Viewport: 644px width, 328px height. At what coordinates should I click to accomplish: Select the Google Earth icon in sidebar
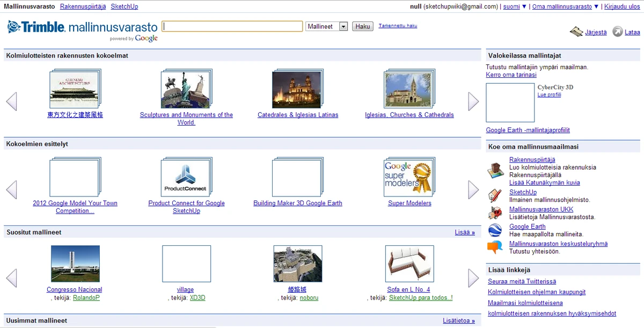pos(495,229)
